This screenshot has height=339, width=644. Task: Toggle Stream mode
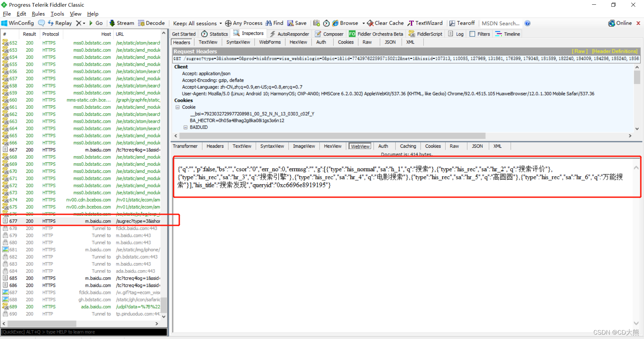122,23
